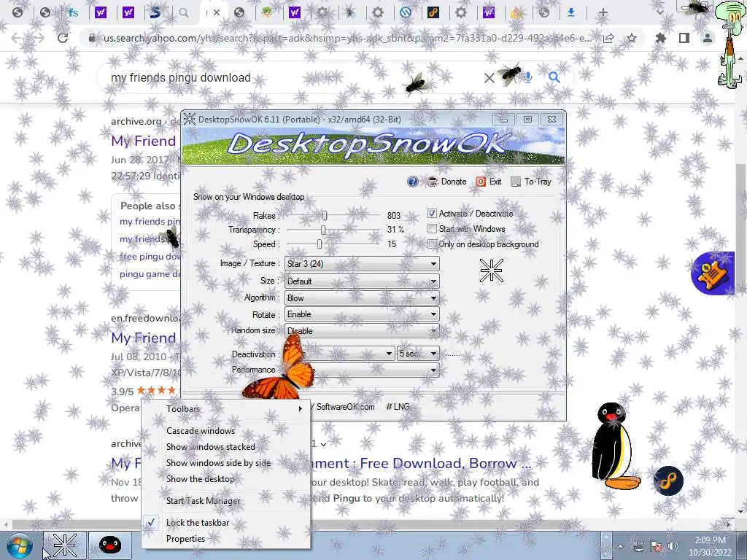Toggle Lock the taskbar menu entry
Viewport: 747px width, 560px height.
click(x=226, y=523)
